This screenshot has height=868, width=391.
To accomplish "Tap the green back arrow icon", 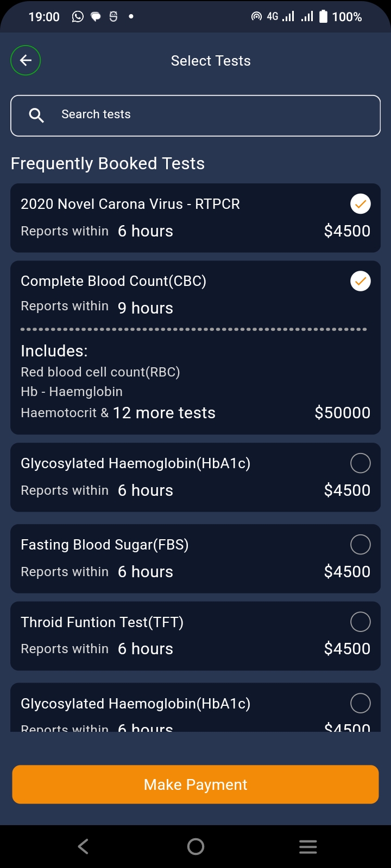I will tap(26, 60).
